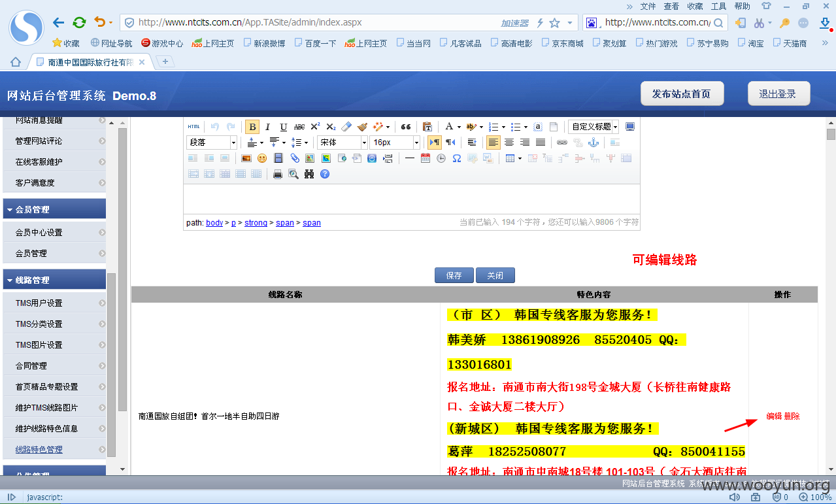The image size is (836, 504).
Task: Insert the time using the clock icon
Action: coord(441,158)
